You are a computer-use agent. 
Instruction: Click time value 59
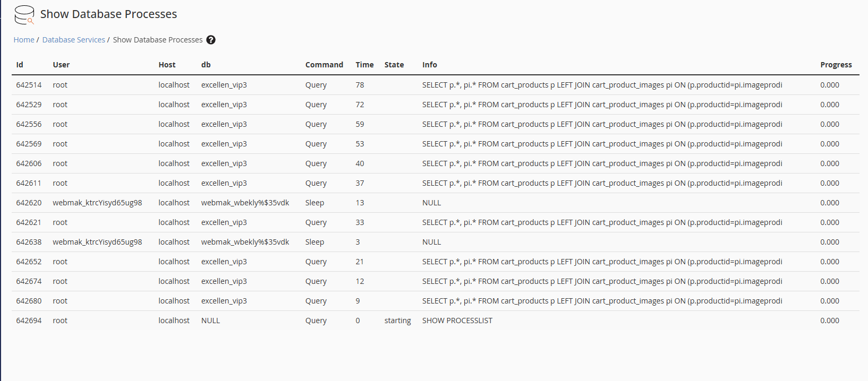(360, 124)
